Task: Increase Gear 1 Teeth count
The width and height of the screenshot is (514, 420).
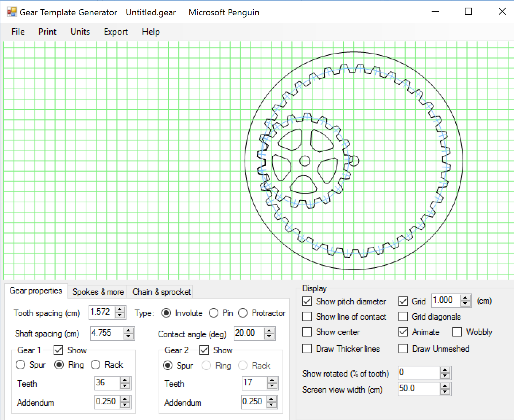Action: pos(125,380)
